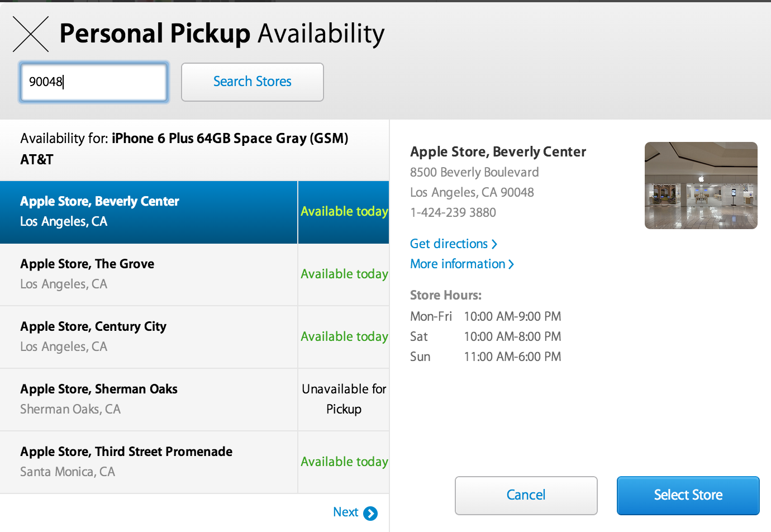Click the zip code field containing 90048
The height and width of the screenshot is (532, 771).
pos(94,82)
